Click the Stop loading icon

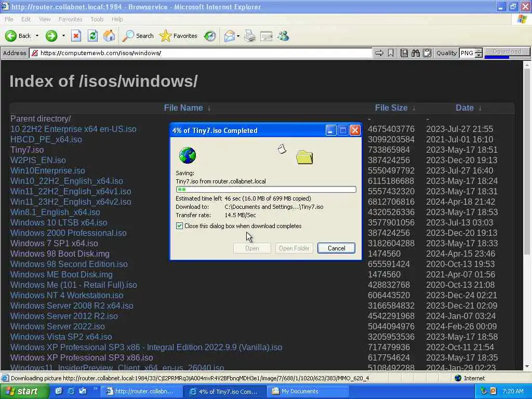coord(76,36)
